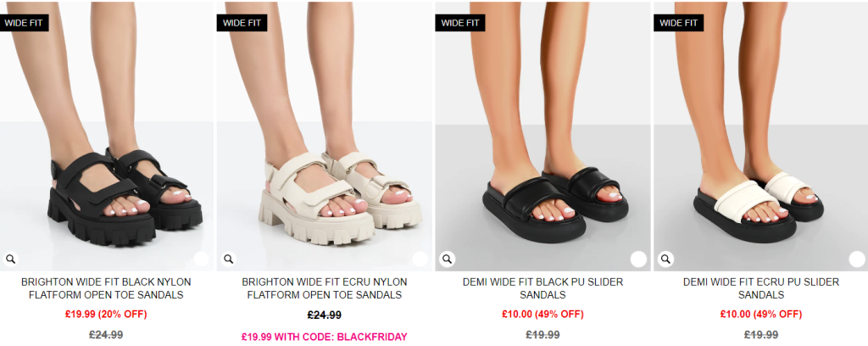This screenshot has width=868, height=346.
Task: Click black Brighton flatform sandal product image
Action: click(106, 137)
